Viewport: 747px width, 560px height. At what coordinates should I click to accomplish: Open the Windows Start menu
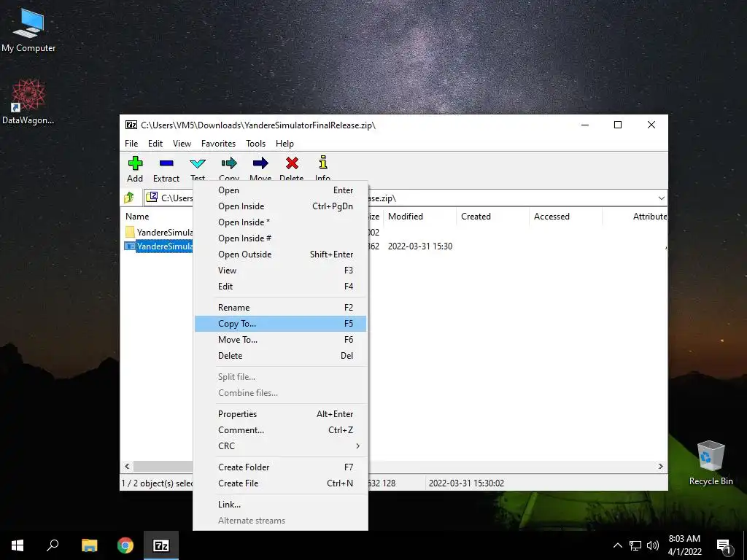click(18, 545)
